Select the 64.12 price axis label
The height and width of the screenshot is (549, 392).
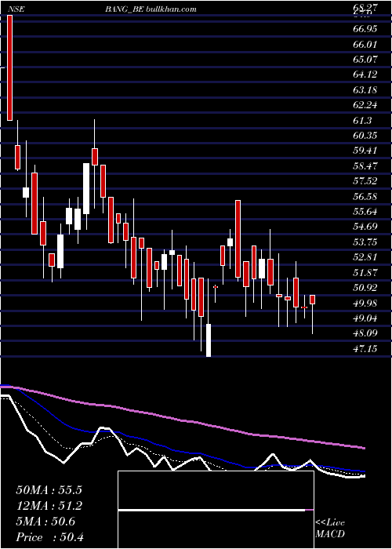point(365,75)
